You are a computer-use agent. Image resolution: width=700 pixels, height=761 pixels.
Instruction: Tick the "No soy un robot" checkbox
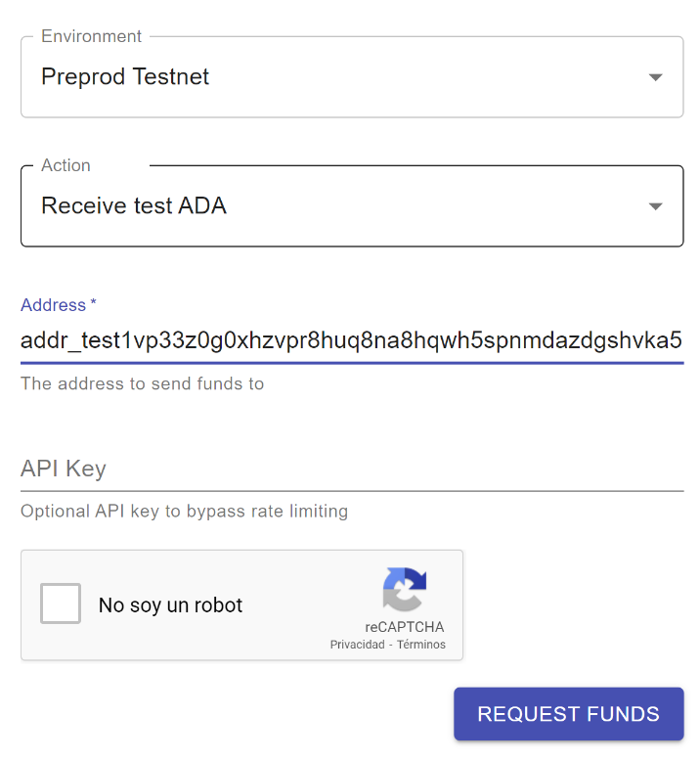click(61, 604)
